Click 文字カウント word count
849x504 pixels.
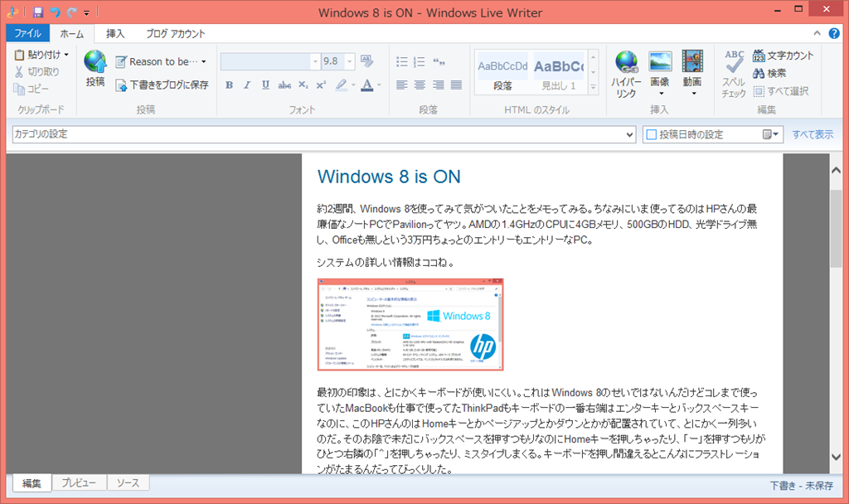click(x=784, y=56)
